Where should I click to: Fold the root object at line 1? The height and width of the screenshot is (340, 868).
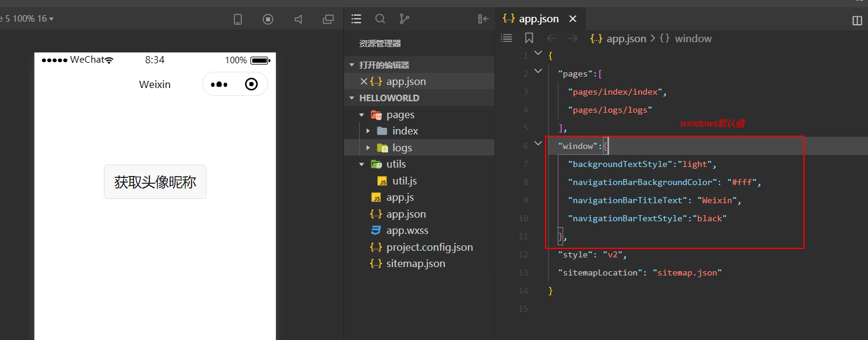point(538,54)
